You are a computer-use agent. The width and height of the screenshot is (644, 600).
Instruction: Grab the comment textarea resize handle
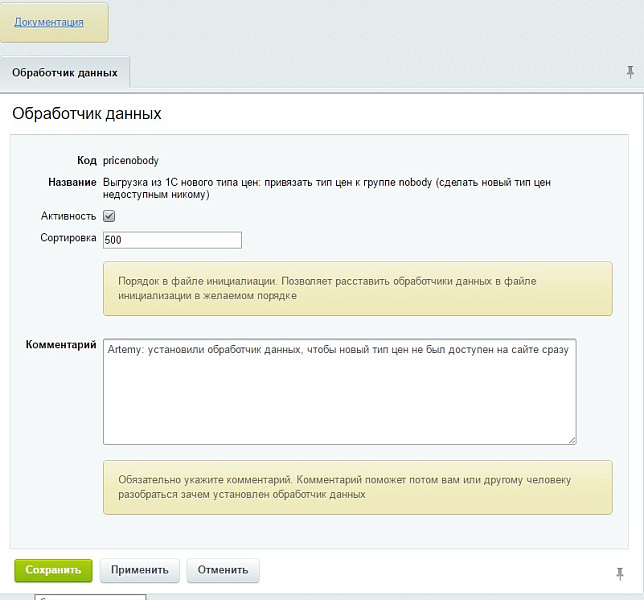(572, 439)
